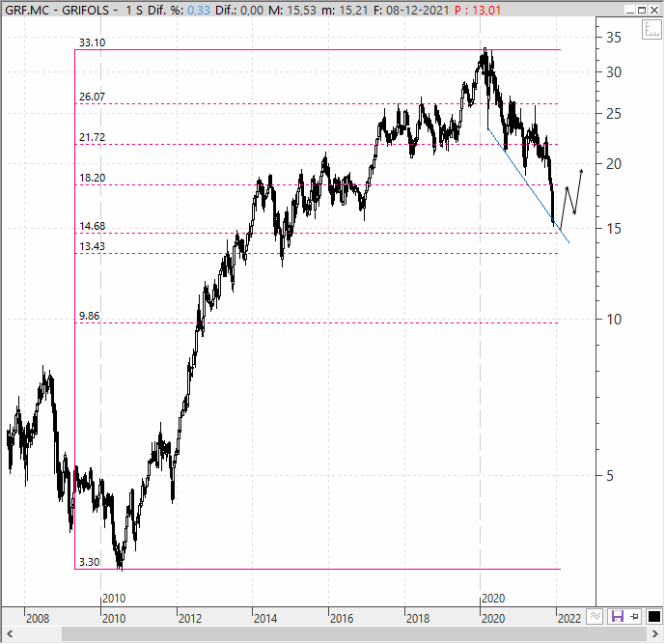Select the 14.68 Fibonacci level label
The height and width of the screenshot is (644, 665).
pyautogui.click(x=92, y=226)
